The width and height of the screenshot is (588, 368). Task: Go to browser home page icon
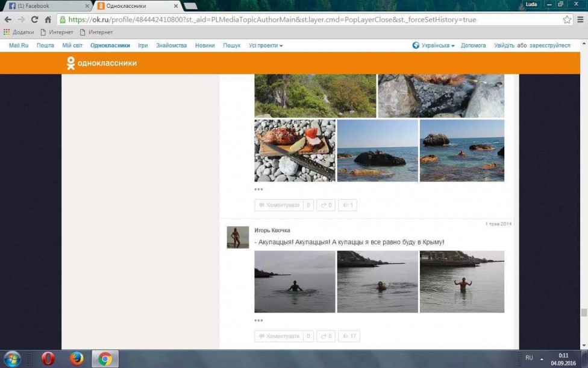pos(48,19)
